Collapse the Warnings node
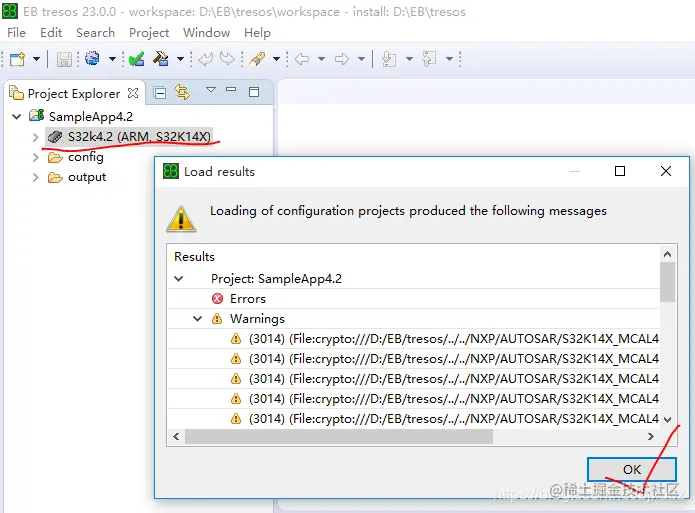 (x=198, y=319)
